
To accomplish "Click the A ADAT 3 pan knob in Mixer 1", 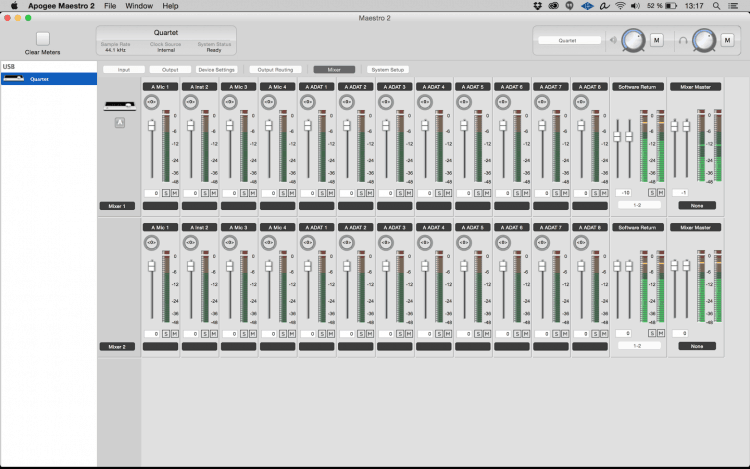I will [386, 102].
